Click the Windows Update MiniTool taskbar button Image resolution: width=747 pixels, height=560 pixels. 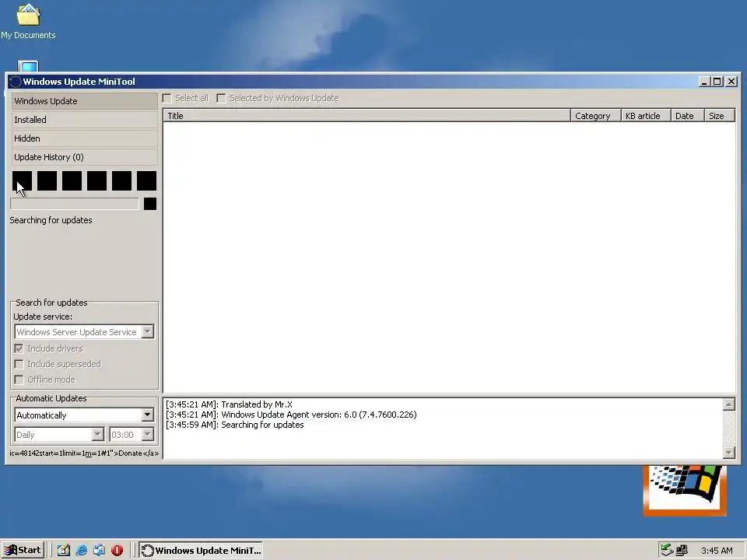coord(201,550)
